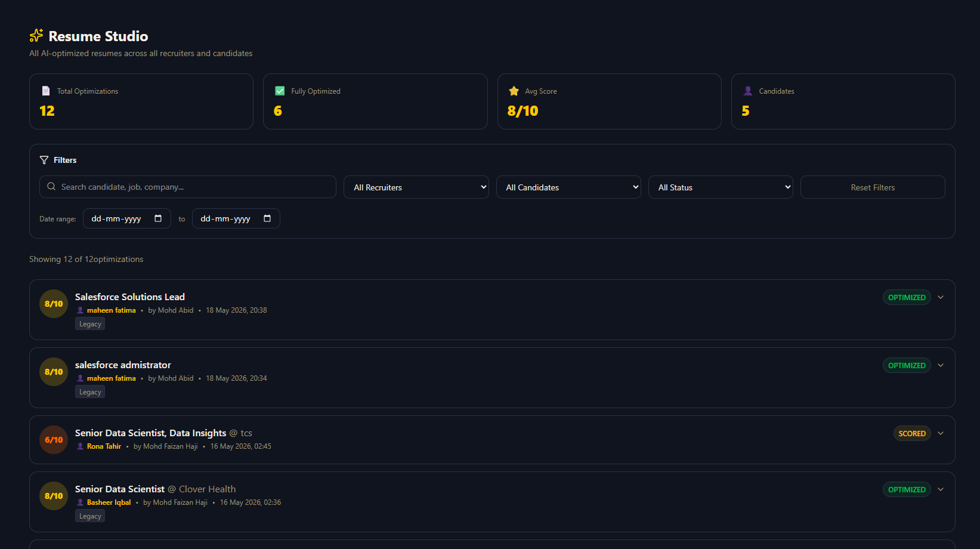The height and width of the screenshot is (549, 980).
Task: Click person icon beside maheen fatima, salesforce admistrator
Action: click(80, 378)
